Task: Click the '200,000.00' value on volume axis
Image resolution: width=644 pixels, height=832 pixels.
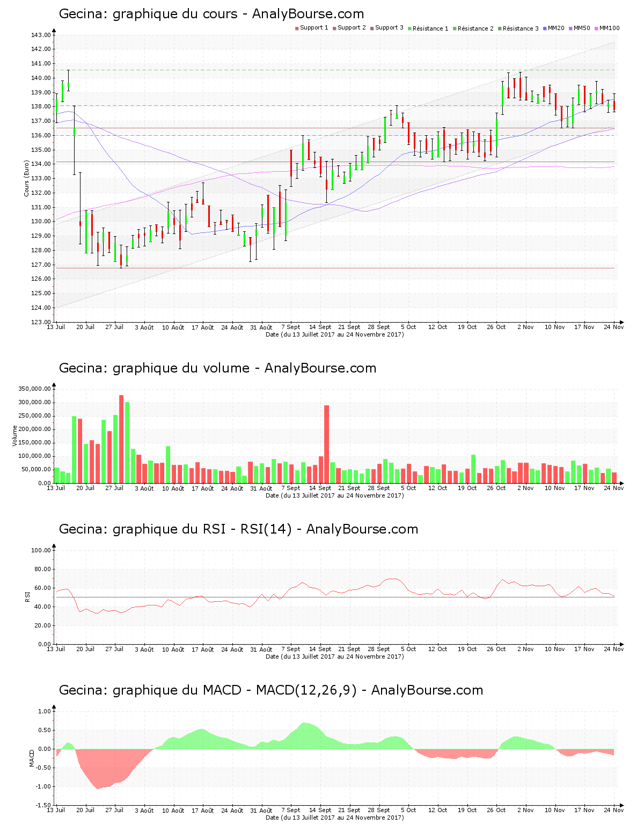Action: coord(34,429)
